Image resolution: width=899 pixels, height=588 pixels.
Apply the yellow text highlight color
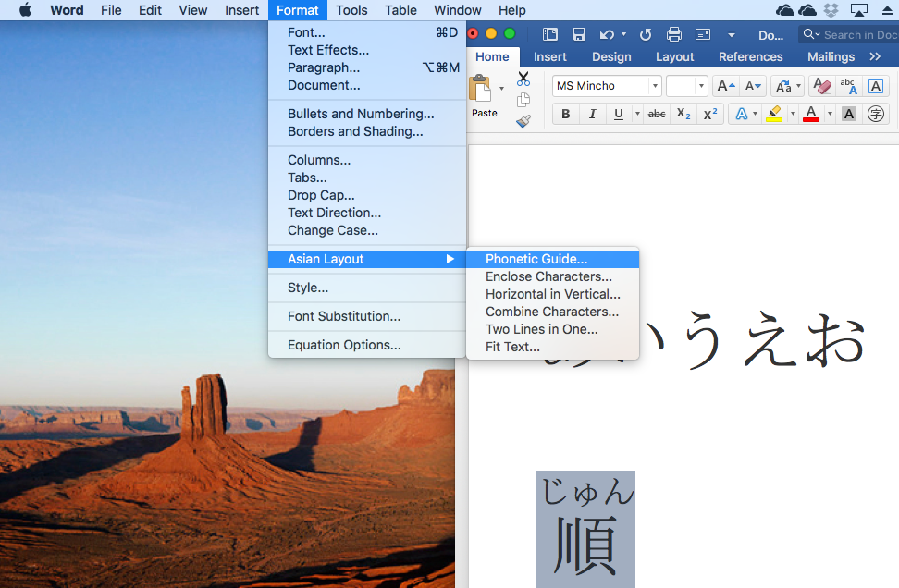(774, 114)
